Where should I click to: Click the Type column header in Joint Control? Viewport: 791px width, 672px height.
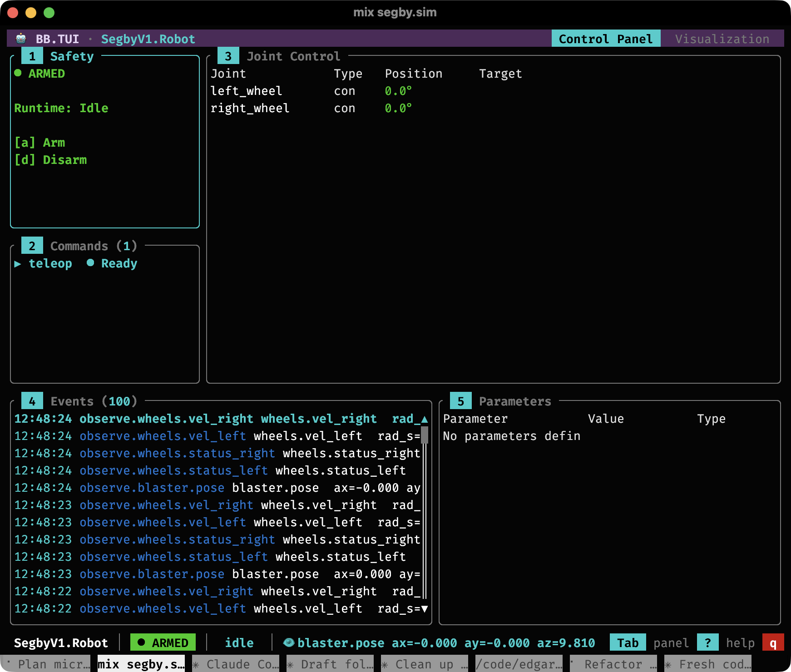click(348, 74)
